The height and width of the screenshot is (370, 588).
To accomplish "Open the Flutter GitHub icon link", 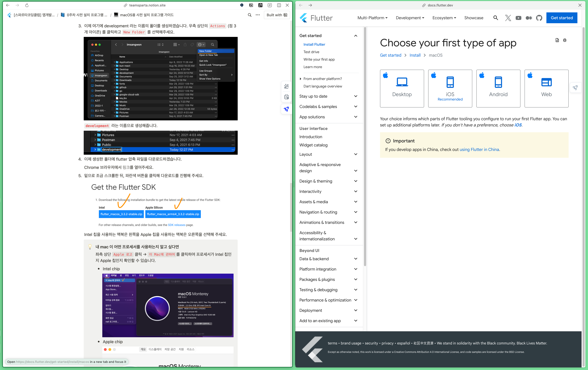I will coord(539,18).
